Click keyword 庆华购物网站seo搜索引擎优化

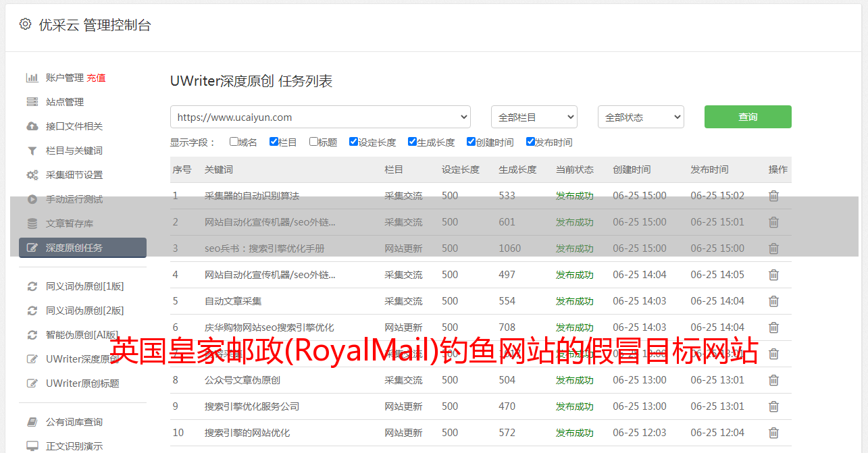coord(270,327)
